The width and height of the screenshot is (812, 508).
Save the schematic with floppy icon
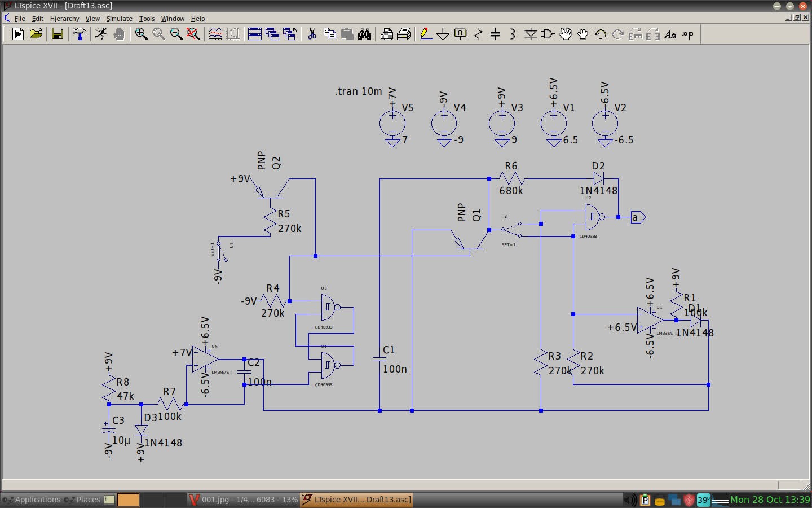pyautogui.click(x=57, y=34)
